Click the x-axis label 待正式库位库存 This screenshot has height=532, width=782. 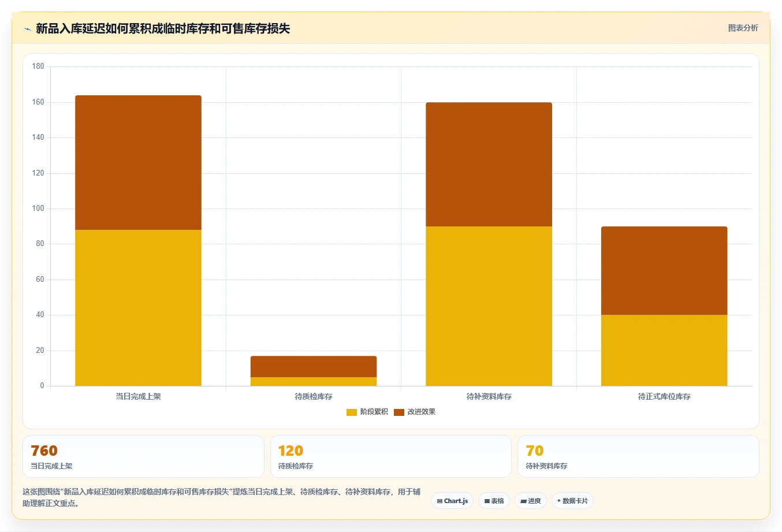(664, 396)
